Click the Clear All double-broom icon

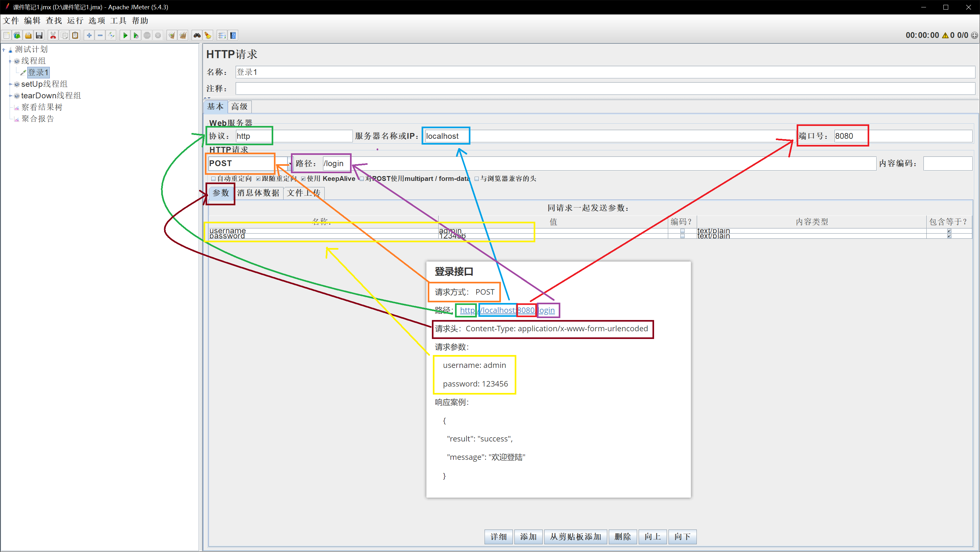(x=183, y=35)
